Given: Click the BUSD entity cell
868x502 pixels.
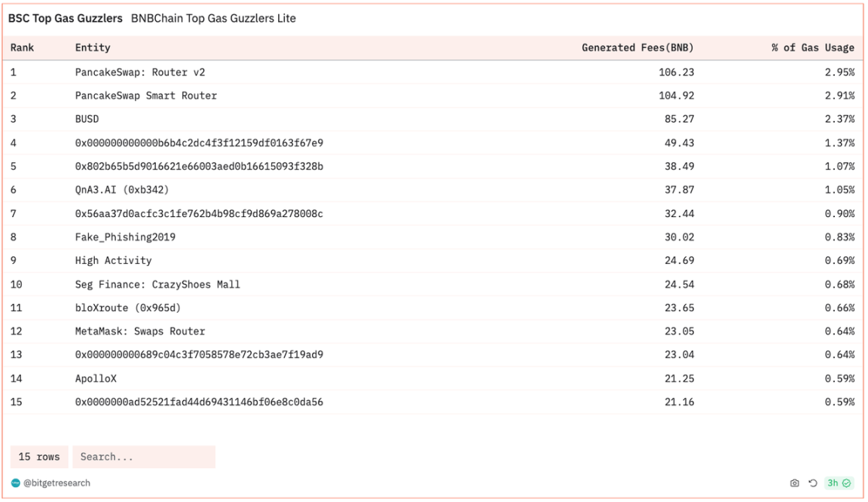Looking at the screenshot, I should [87, 120].
